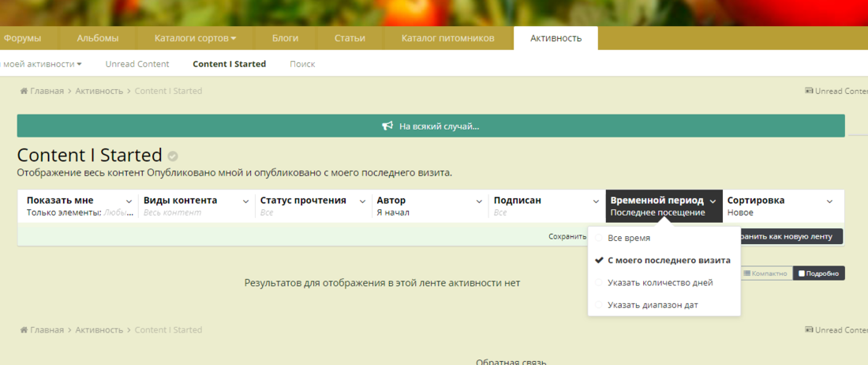Viewport: 868px width, 365px height.
Task: Click 'Главная' in the top breadcrumb
Action: tap(47, 91)
